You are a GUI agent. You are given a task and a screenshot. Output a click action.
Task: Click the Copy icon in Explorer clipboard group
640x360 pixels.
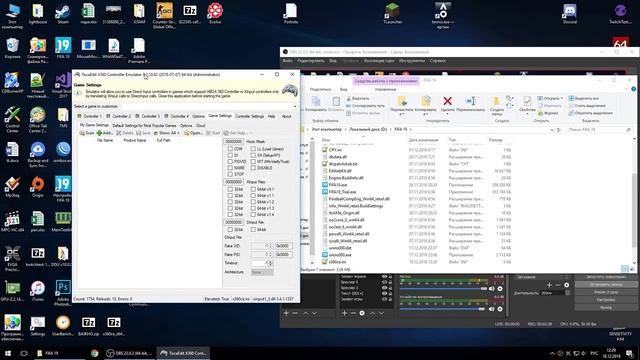point(316,101)
